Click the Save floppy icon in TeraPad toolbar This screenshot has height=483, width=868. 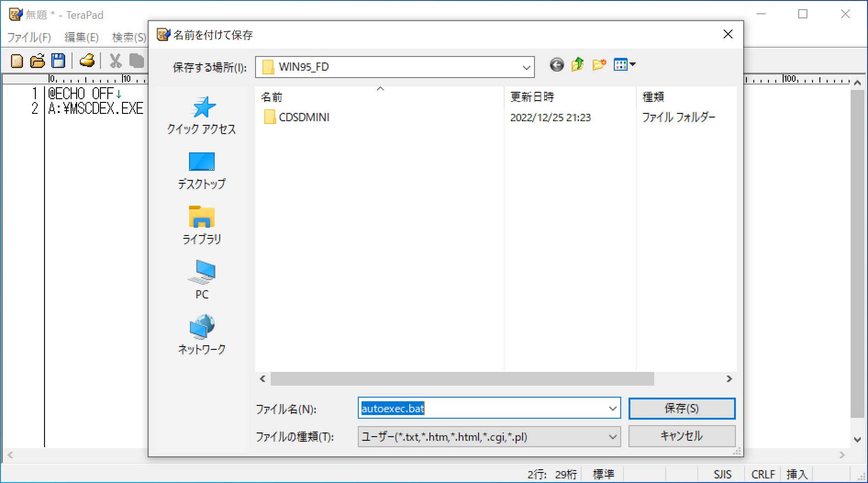tap(58, 61)
